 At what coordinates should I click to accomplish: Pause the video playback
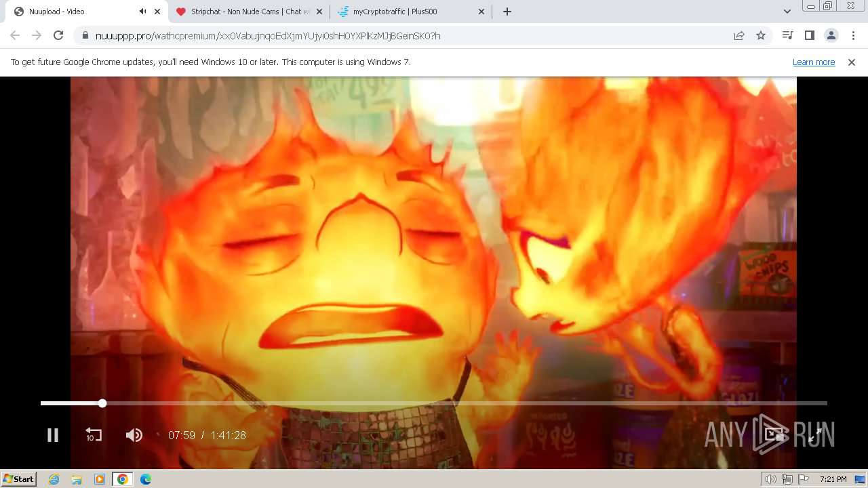click(53, 435)
